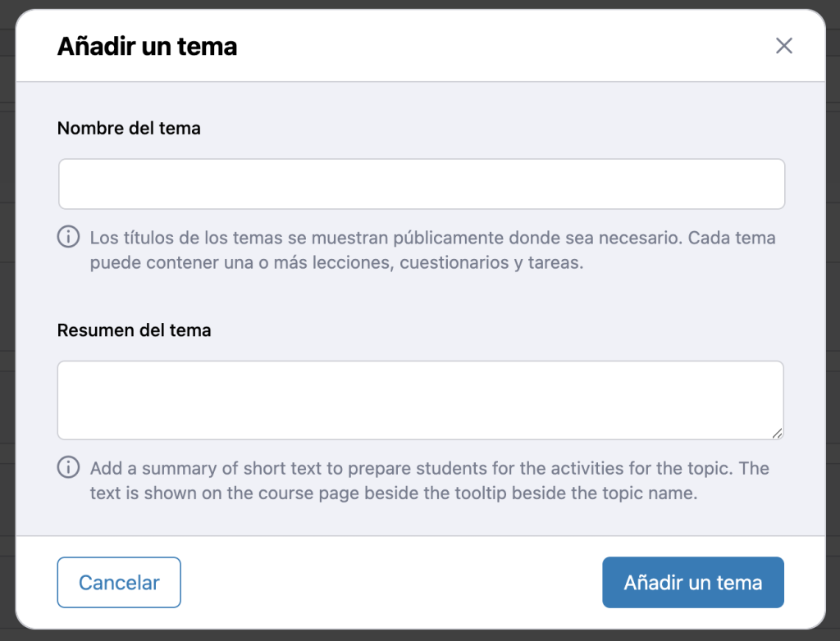Click the info icon under summary textarea
The height and width of the screenshot is (641, 840).
(68, 468)
